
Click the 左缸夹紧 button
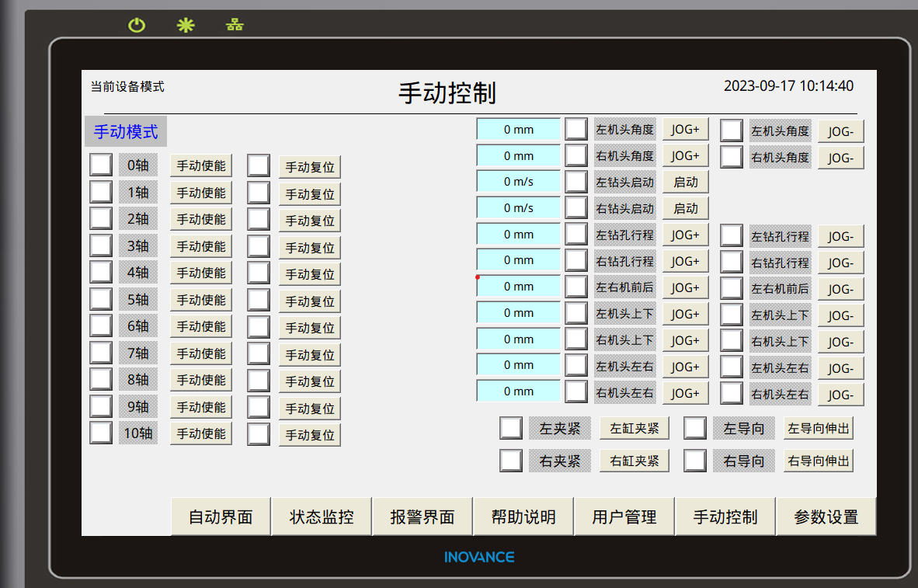coord(635,428)
